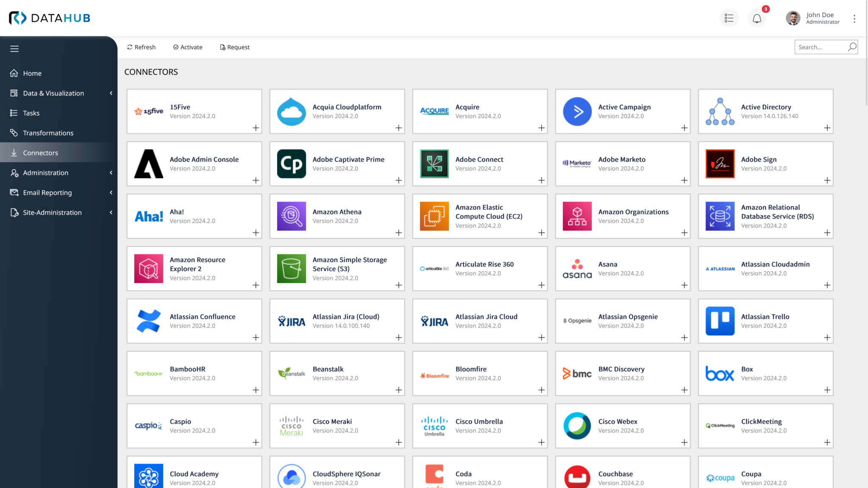Open Email Reporting menu item
868x488 pixels.
pos(58,193)
